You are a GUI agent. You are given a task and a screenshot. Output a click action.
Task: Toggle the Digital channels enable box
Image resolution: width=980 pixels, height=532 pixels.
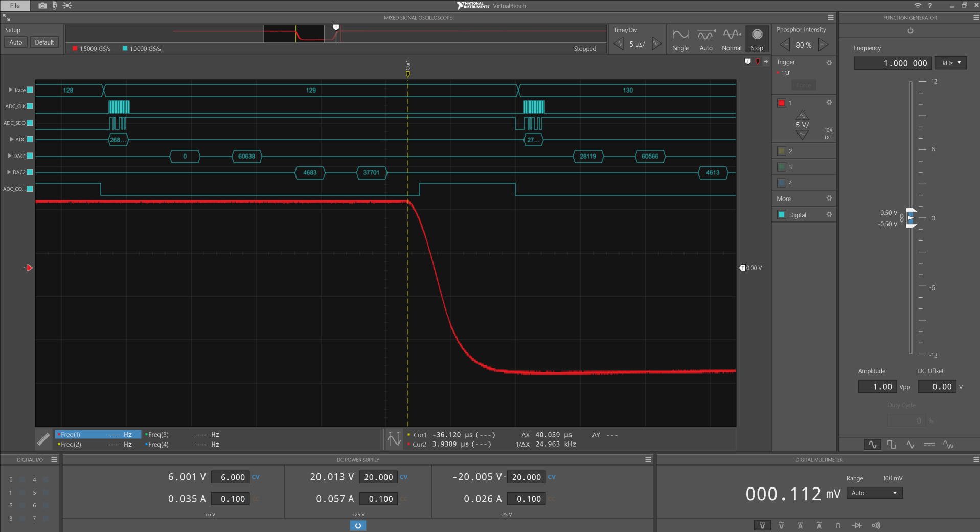coord(781,215)
